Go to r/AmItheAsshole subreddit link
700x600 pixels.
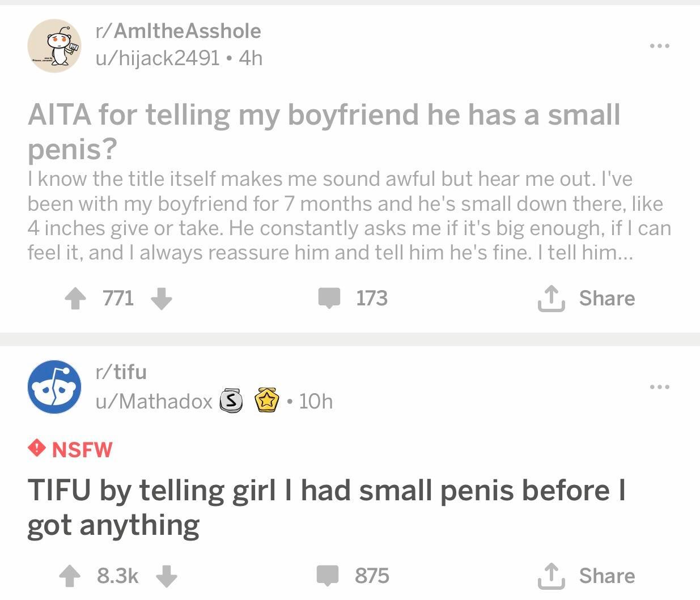[178, 31]
